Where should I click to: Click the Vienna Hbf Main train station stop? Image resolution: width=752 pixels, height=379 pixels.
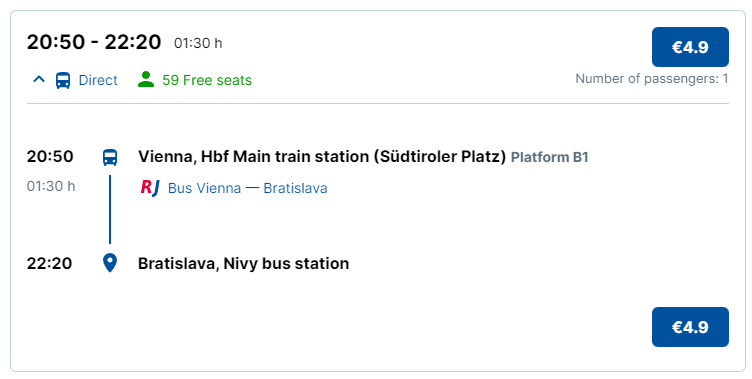pos(322,157)
